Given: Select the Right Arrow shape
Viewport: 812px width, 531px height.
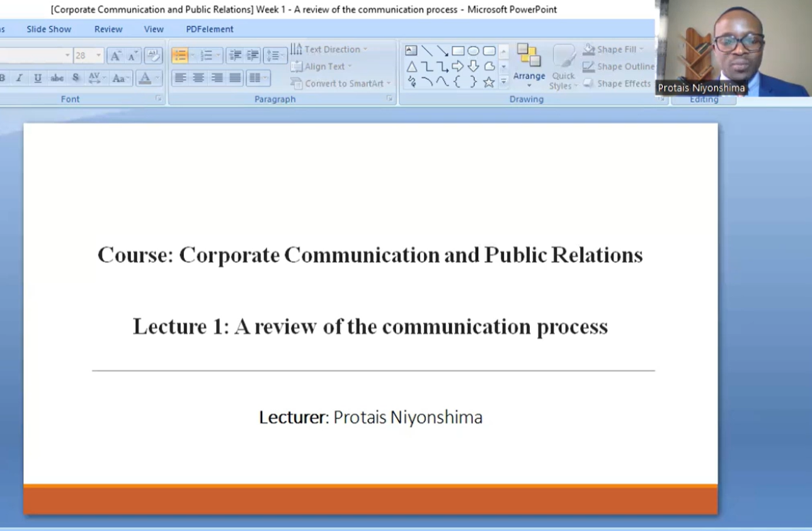Looking at the screenshot, I should click(x=458, y=66).
